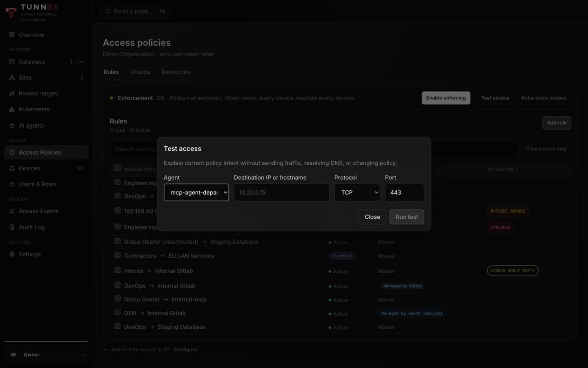
Task: Click the Managed by GitOps badge
Action: coord(403,286)
